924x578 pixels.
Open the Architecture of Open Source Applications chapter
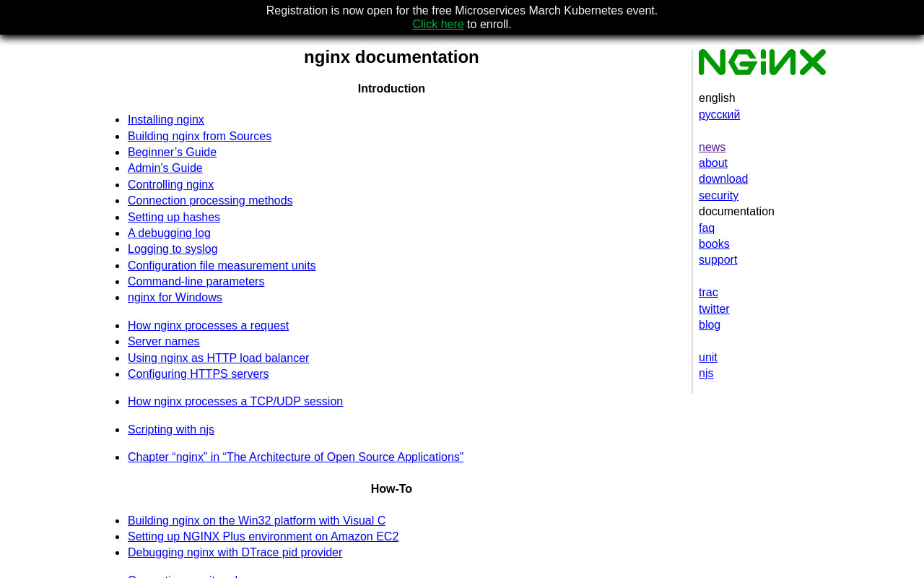point(295,457)
